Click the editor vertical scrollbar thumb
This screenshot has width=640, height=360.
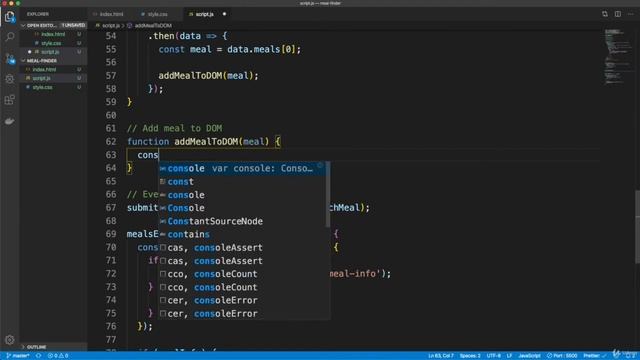click(637, 227)
